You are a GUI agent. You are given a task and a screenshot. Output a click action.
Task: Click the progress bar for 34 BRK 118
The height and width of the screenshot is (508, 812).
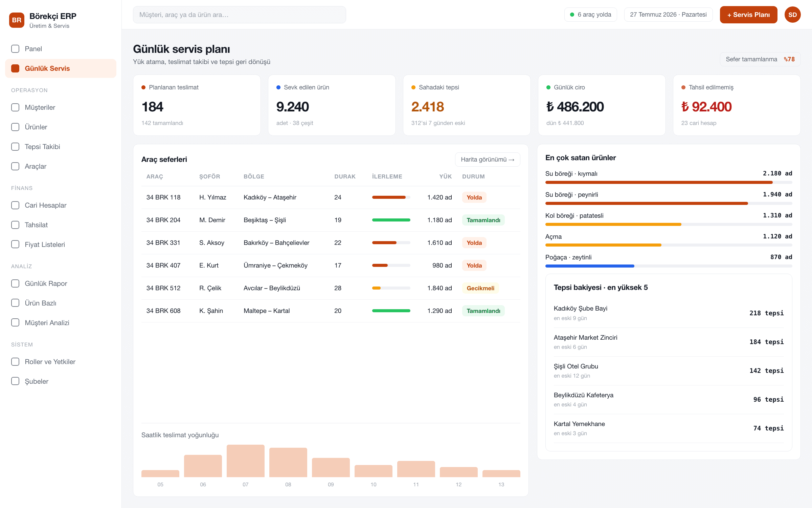click(391, 197)
